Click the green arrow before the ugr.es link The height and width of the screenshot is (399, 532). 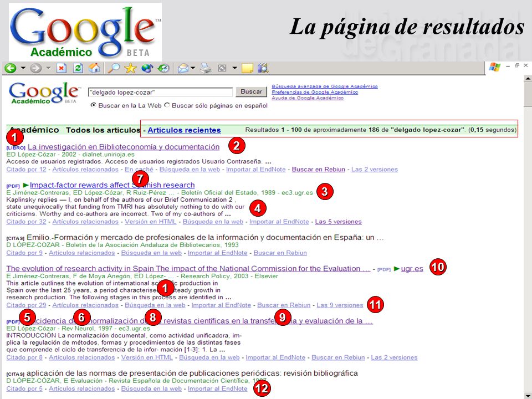[397, 269]
